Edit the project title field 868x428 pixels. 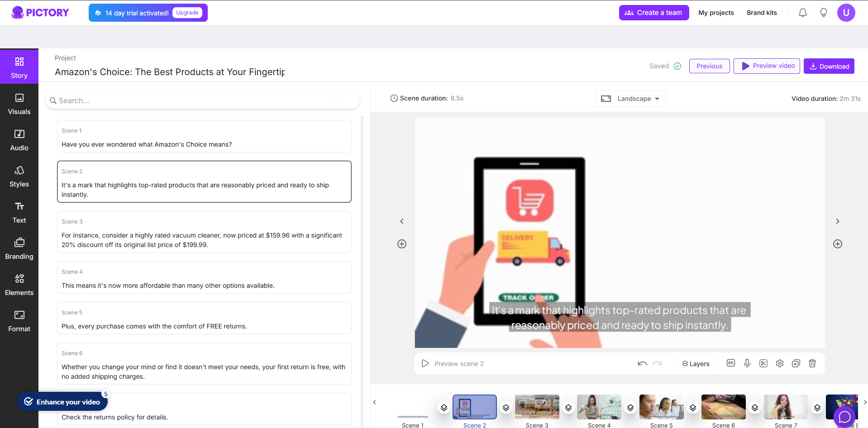[170, 72]
